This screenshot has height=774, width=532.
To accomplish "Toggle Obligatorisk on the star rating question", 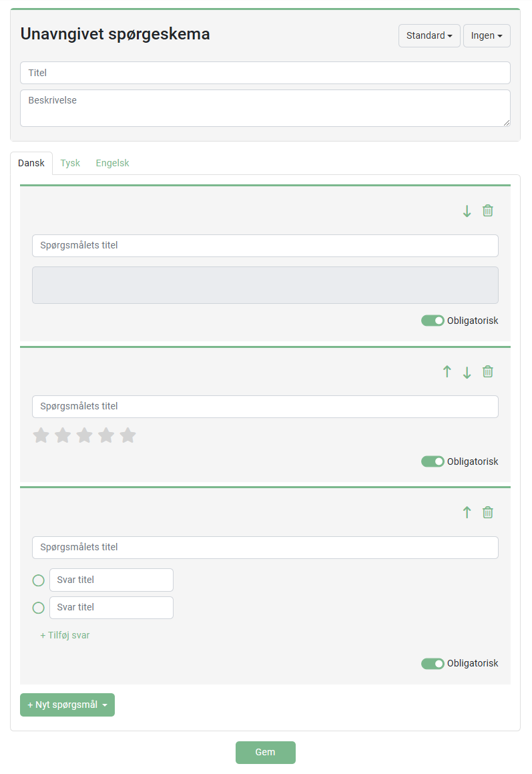I will coord(433,462).
